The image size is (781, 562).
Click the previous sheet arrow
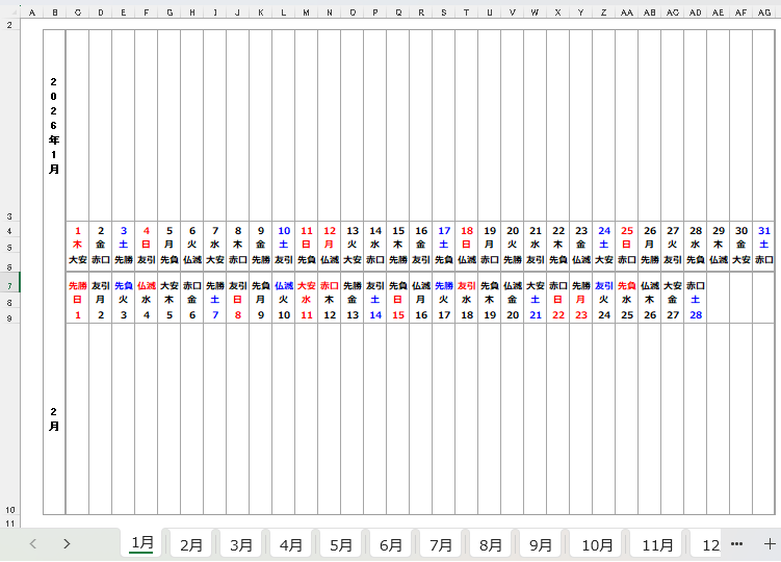(33, 544)
